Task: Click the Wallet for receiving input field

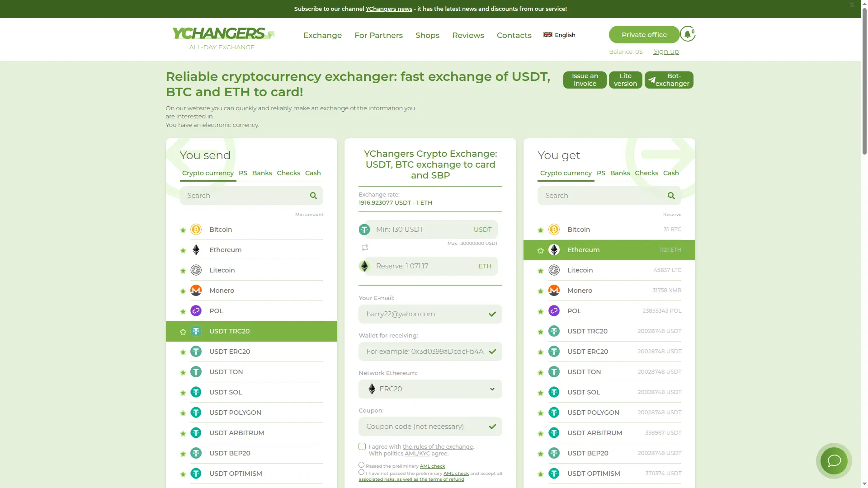Action: (430, 352)
